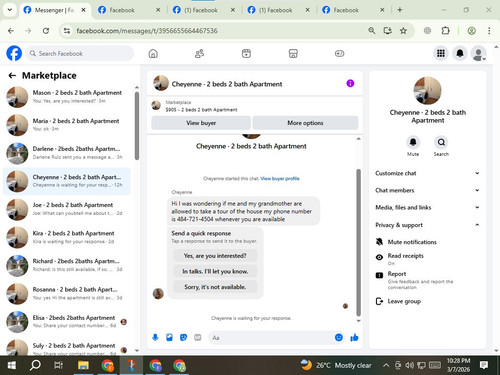The image size is (500, 375).
Task: Show hidden icons in system tray
Action: (x=386, y=365)
